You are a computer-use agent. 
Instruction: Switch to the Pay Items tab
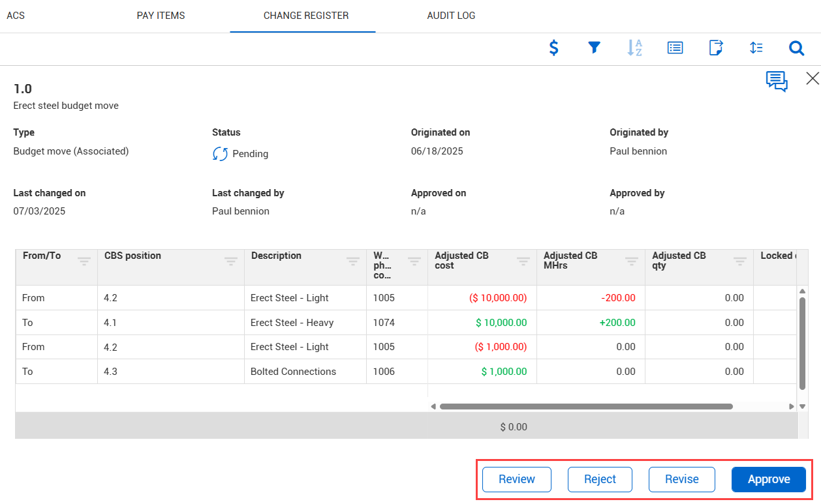click(161, 16)
